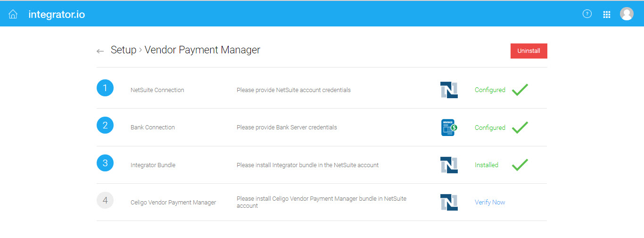Click the green checkmark for Integrator Bundle
The height and width of the screenshot is (238, 644).
point(520,164)
